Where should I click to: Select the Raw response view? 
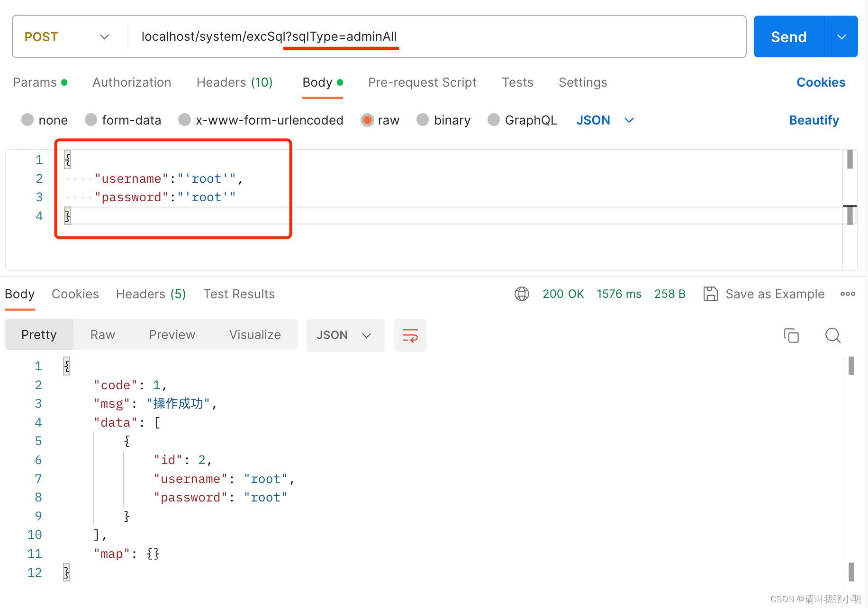(x=103, y=335)
